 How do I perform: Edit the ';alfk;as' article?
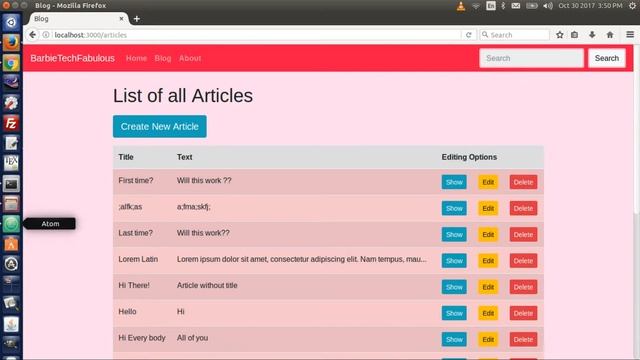click(x=488, y=208)
